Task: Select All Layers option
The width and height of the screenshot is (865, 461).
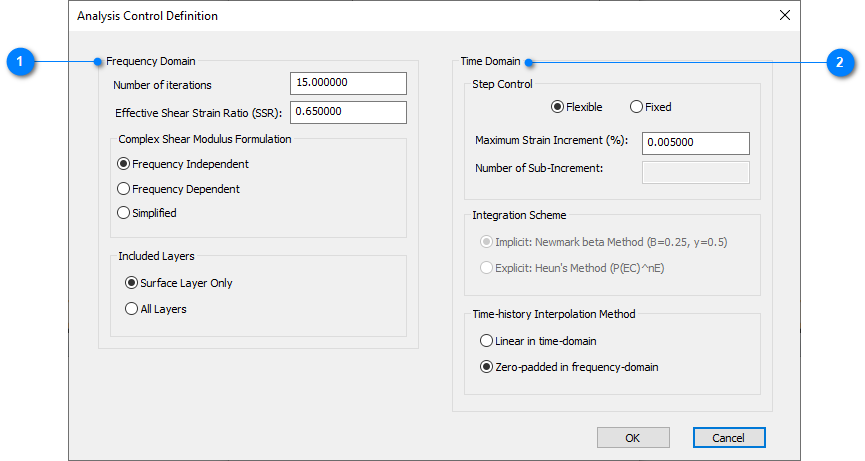Action: [156, 309]
